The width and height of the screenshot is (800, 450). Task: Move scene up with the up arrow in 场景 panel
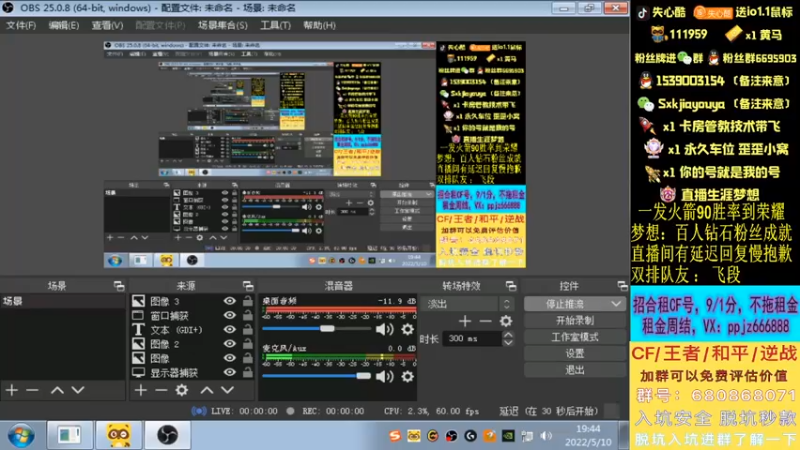(x=57, y=390)
